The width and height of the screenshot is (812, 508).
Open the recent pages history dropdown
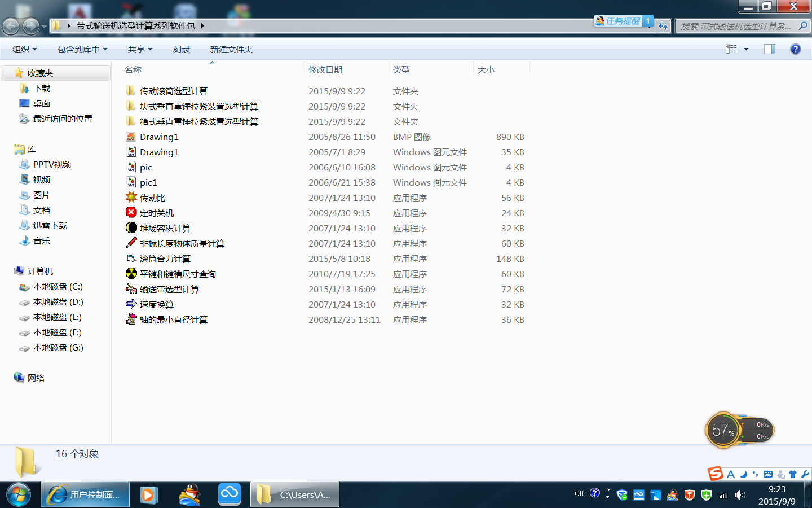pos(44,27)
